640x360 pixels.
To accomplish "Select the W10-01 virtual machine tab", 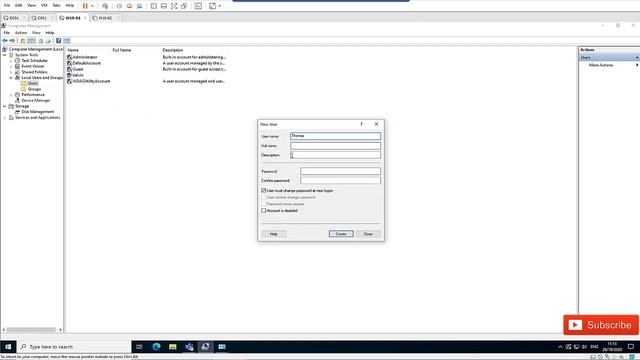I will coord(73,18).
